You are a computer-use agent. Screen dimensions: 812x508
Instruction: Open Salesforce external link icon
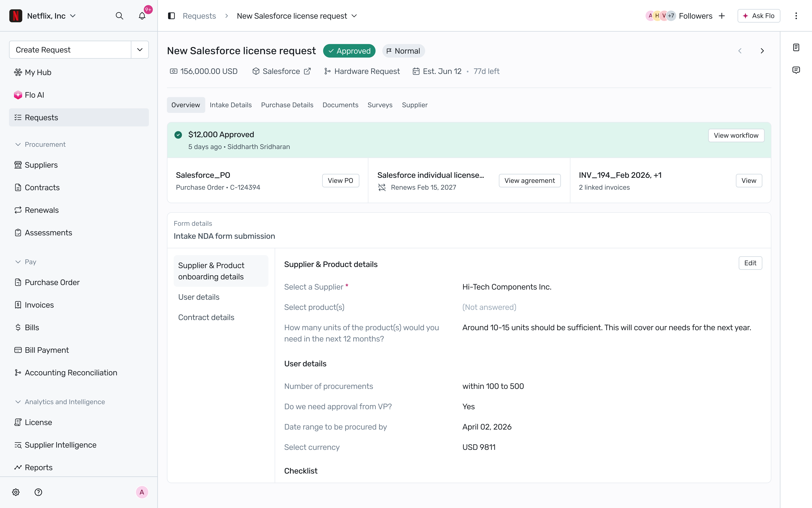[x=307, y=71]
